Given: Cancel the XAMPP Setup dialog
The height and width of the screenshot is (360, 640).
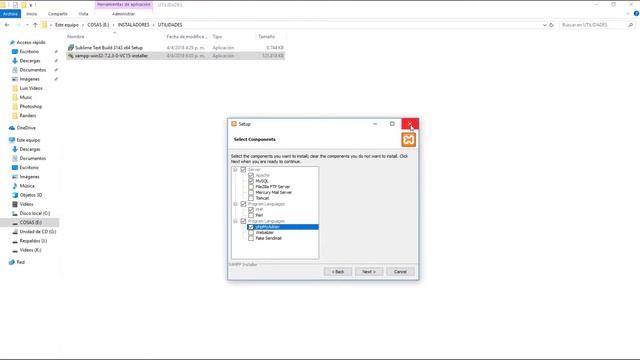Looking at the screenshot, I should (400, 271).
